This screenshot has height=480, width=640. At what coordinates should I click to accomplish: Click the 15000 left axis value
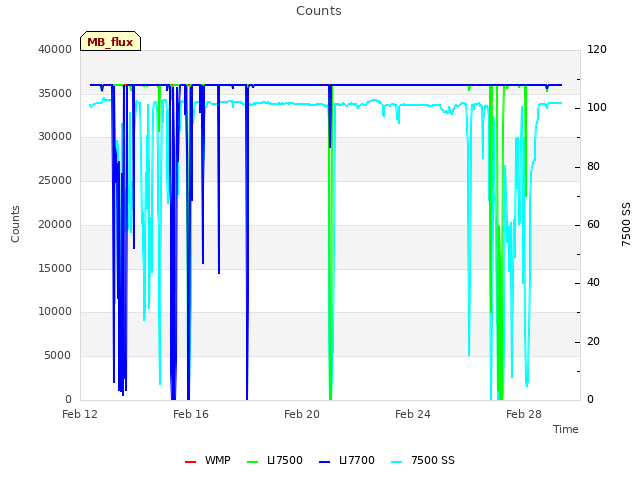pyautogui.click(x=55, y=268)
